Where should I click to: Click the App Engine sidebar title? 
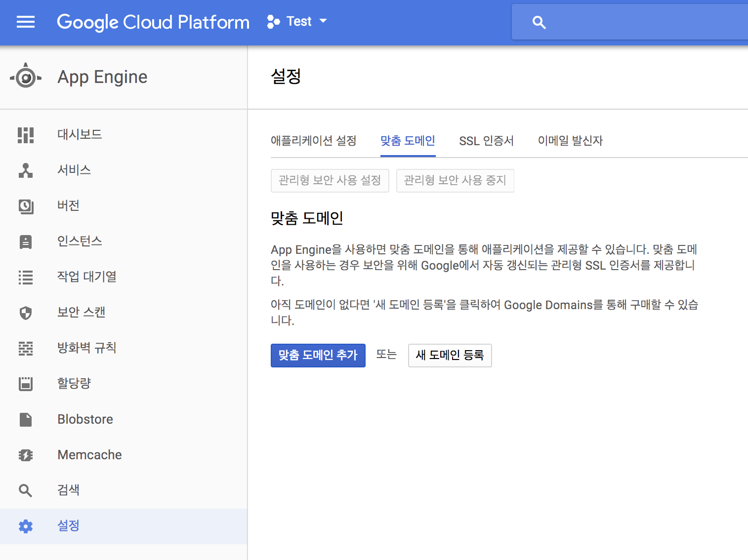tap(102, 77)
